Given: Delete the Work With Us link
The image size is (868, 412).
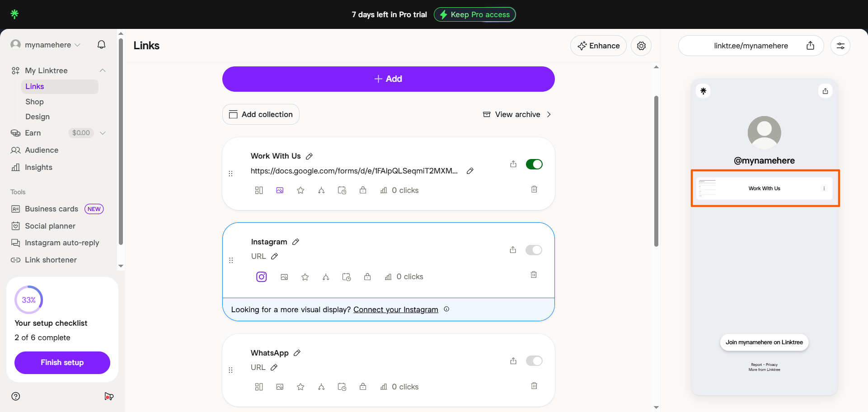Looking at the screenshot, I should pyautogui.click(x=534, y=189).
